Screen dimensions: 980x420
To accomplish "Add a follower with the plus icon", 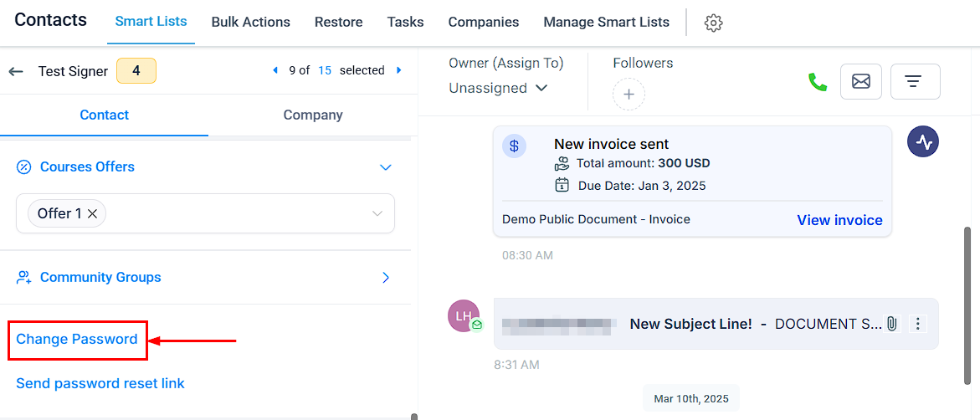I will coord(629,95).
